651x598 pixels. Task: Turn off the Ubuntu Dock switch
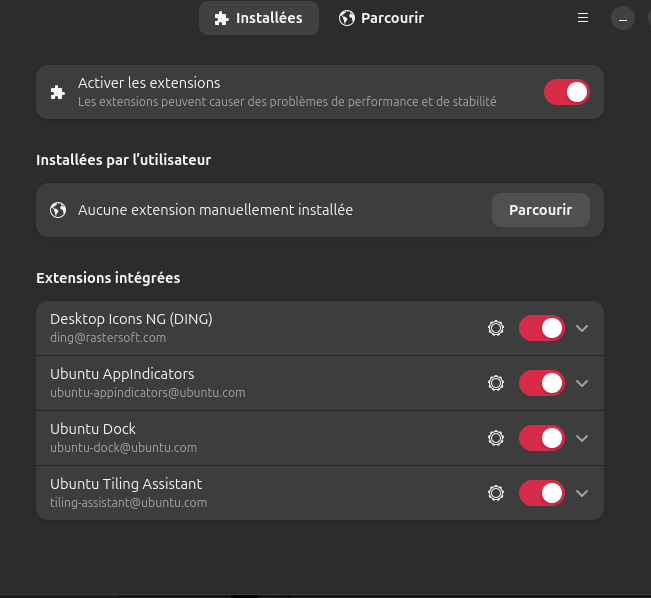[x=541, y=438]
